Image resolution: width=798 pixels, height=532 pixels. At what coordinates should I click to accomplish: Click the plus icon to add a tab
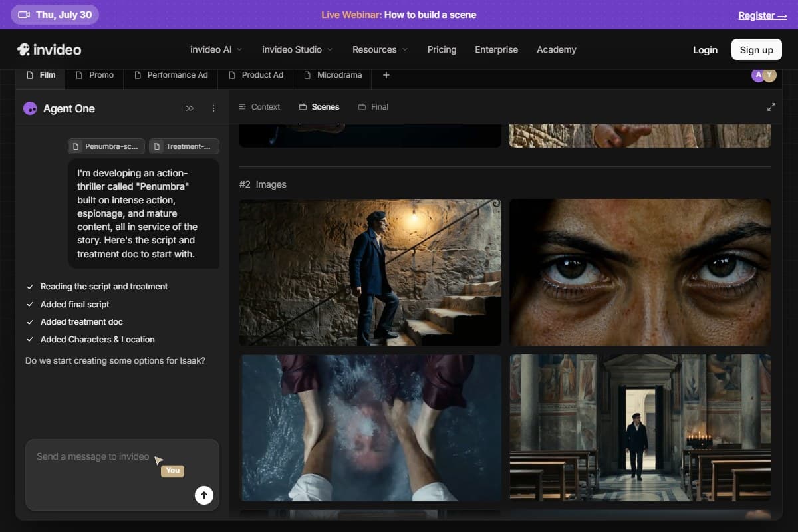pos(386,75)
